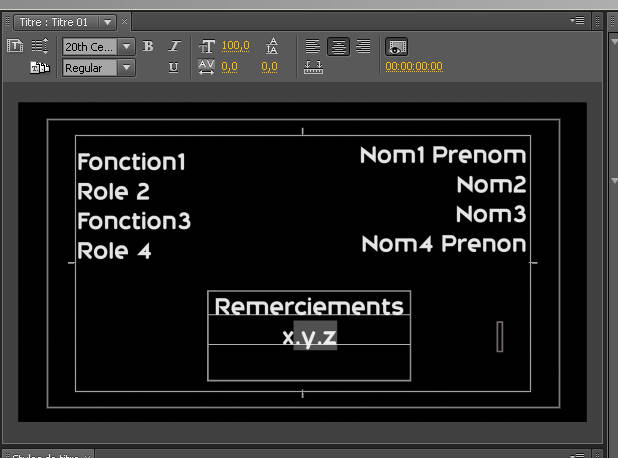The height and width of the screenshot is (458, 618).
Task: Open the Roll/Crawl Options icon
Action: [39, 46]
